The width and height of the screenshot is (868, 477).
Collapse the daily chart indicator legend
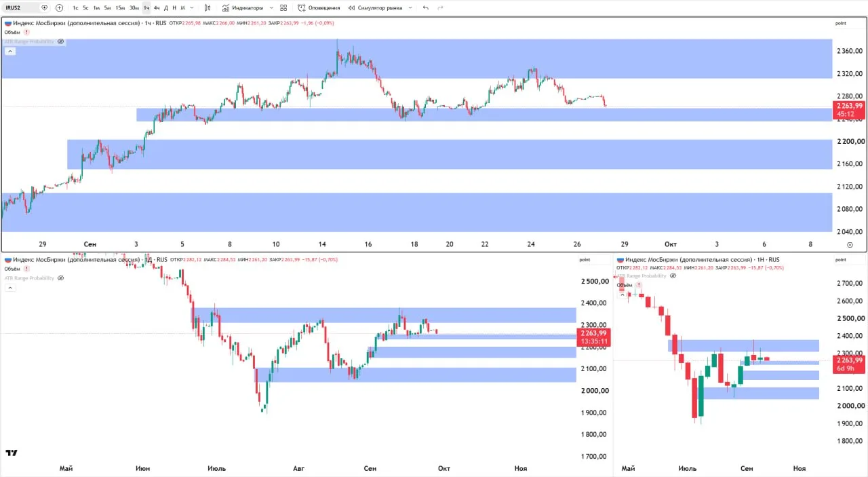9,288
